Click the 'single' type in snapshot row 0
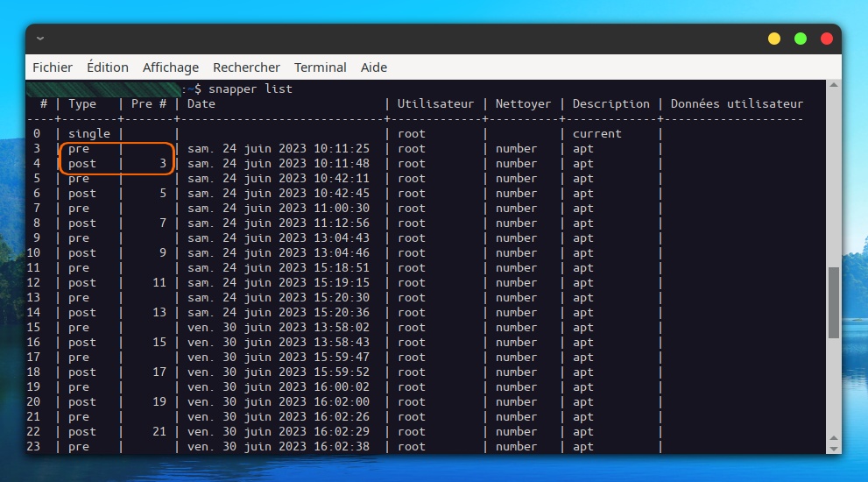This screenshot has height=482, width=868. pyautogui.click(x=89, y=134)
